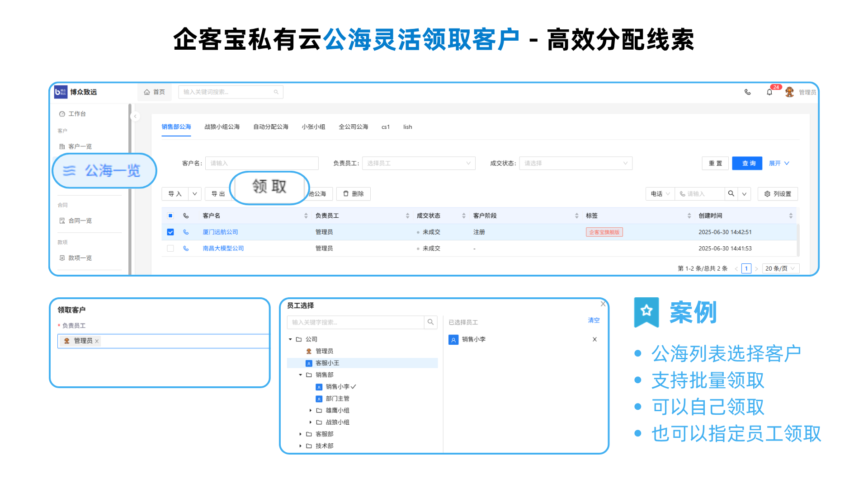Image resolution: width=868 pixels, height=488 pixels.
Task: Click the 清空 link for selected employees
Action: (594, 320)
